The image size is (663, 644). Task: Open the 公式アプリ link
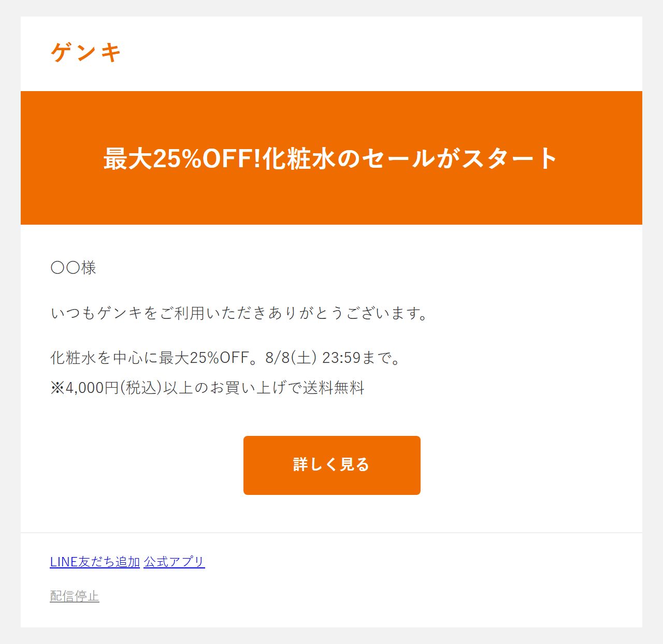(x=174, y=562)
